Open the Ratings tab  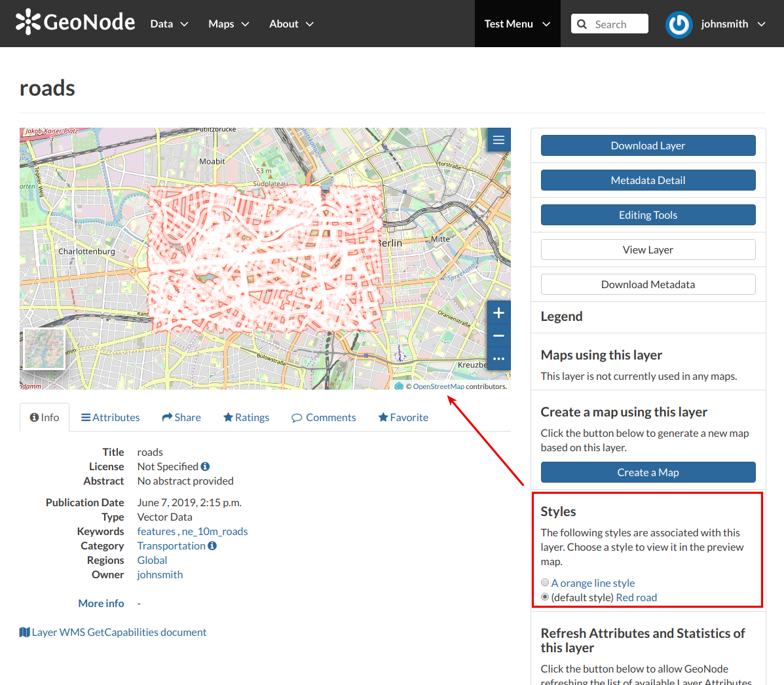tap(246, 417)
